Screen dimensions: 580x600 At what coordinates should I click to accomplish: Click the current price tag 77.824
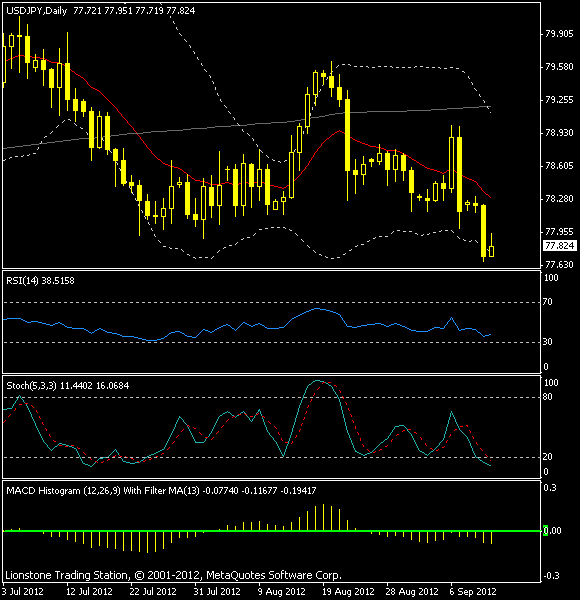coord(560,246)
